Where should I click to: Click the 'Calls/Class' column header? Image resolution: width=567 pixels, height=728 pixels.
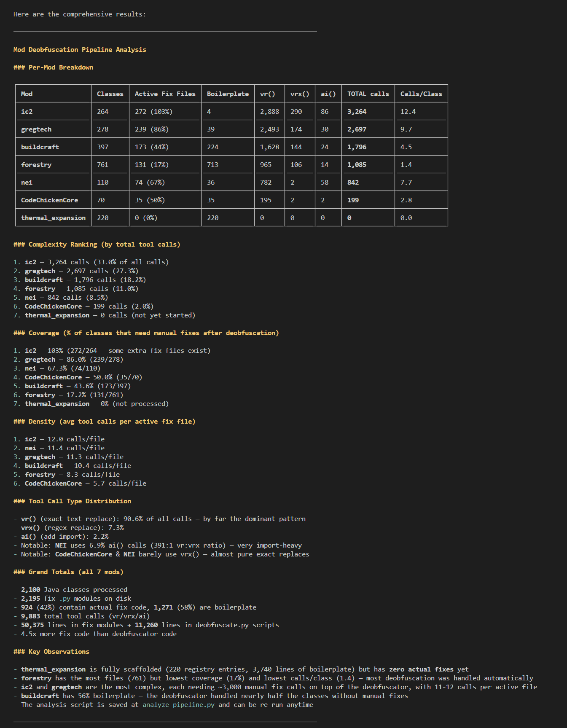click(x=421, y=94)
